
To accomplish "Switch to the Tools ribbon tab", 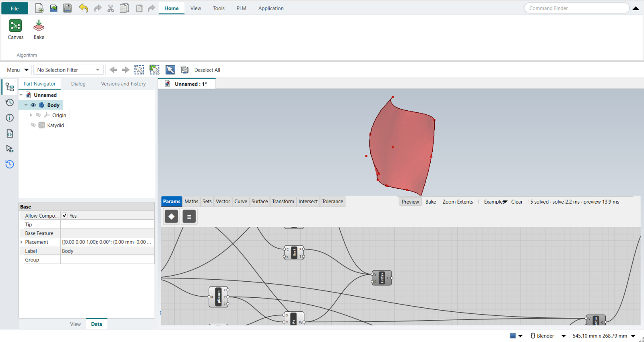I will click(x=219, y=8).
